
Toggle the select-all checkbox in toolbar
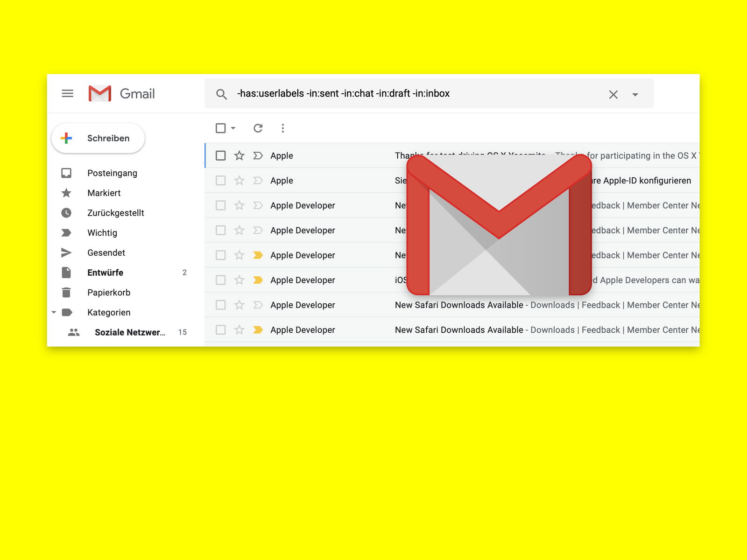[x=221, y=128]
